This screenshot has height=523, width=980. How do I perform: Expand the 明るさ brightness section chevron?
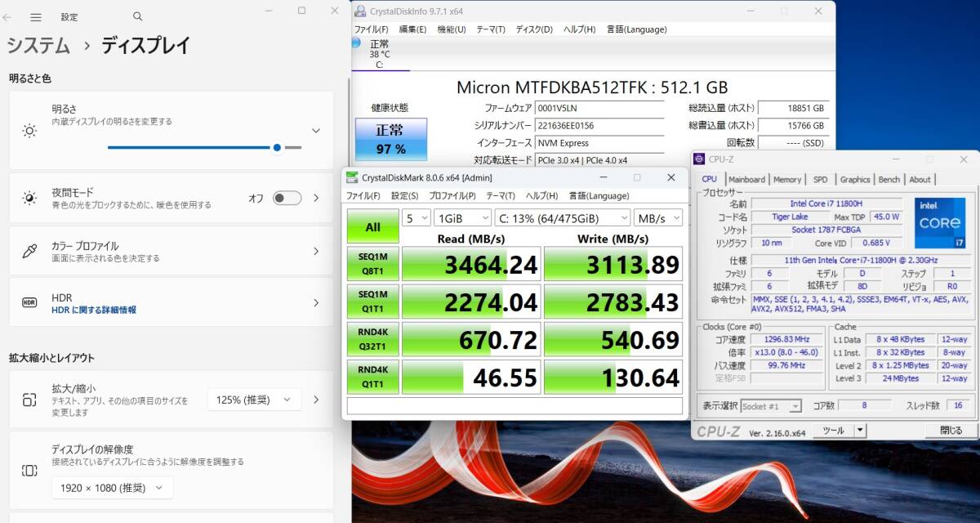point(316,130)
